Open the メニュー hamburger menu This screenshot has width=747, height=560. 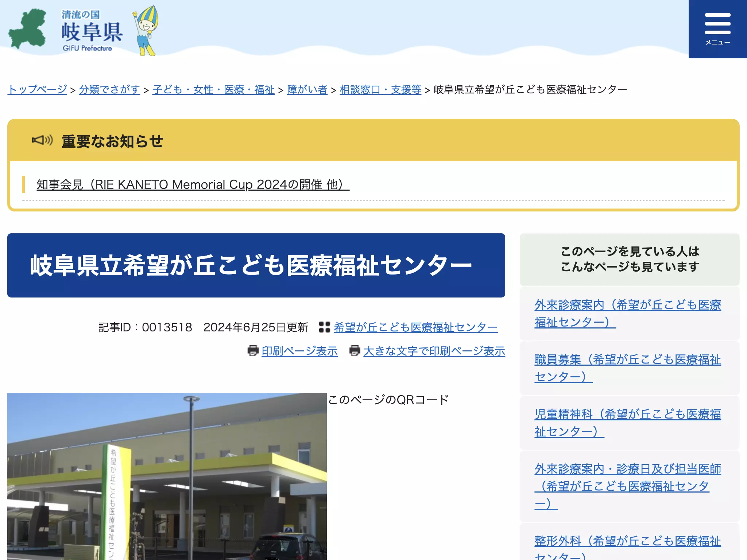(717, 29)
